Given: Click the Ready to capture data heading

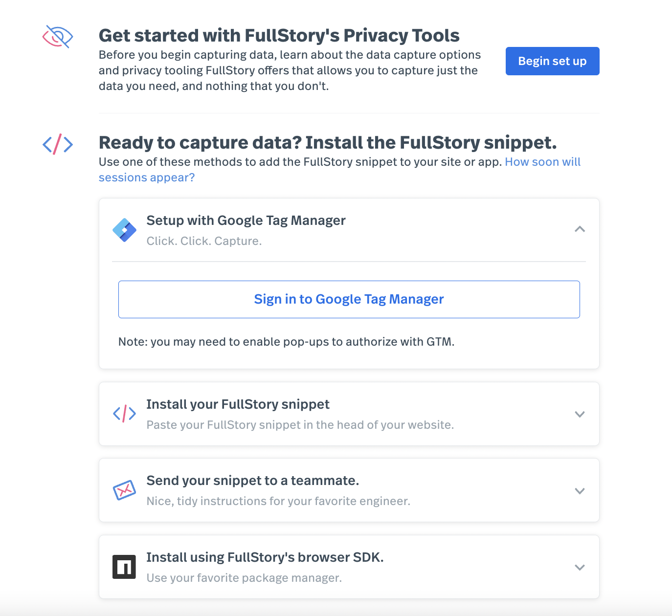Looking at the screenshot, I should pyautogui.click(x=328, y=143).
